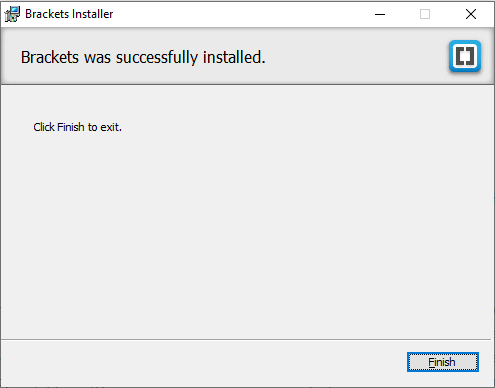Click the empty dialog body below the message
Viewport: 495px width, 388px height.
(247, 233)
